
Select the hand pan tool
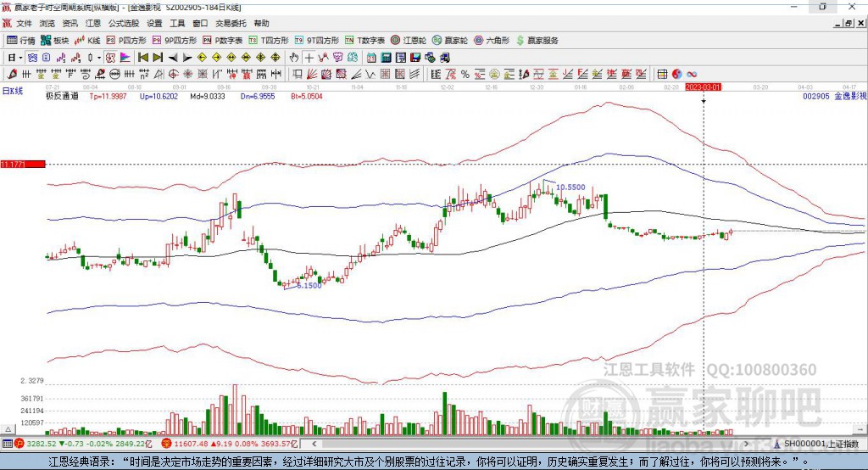coord(293,58)
